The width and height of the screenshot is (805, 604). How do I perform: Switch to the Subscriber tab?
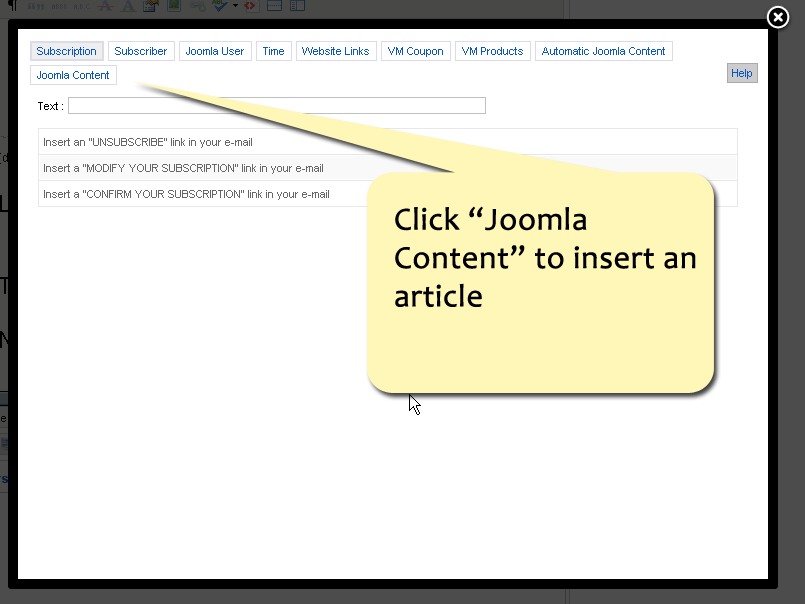[140, 50]
